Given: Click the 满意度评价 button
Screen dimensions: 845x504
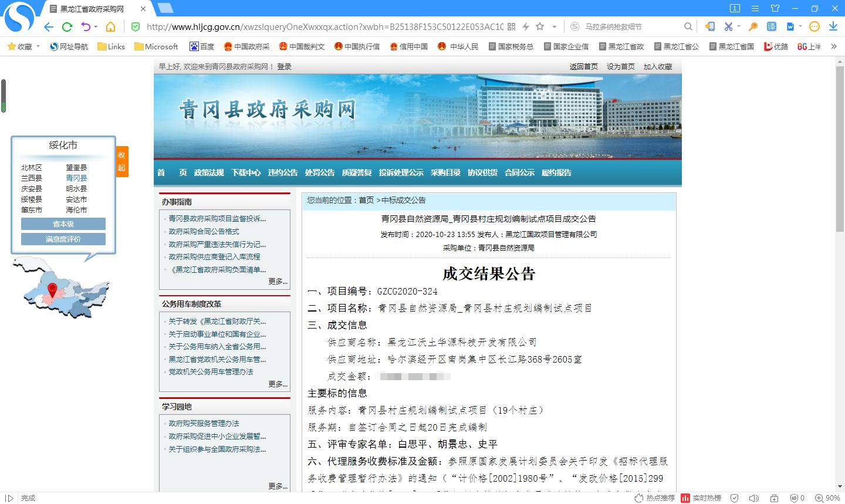Looking at the screenshot, I should [x=63, y=239].
